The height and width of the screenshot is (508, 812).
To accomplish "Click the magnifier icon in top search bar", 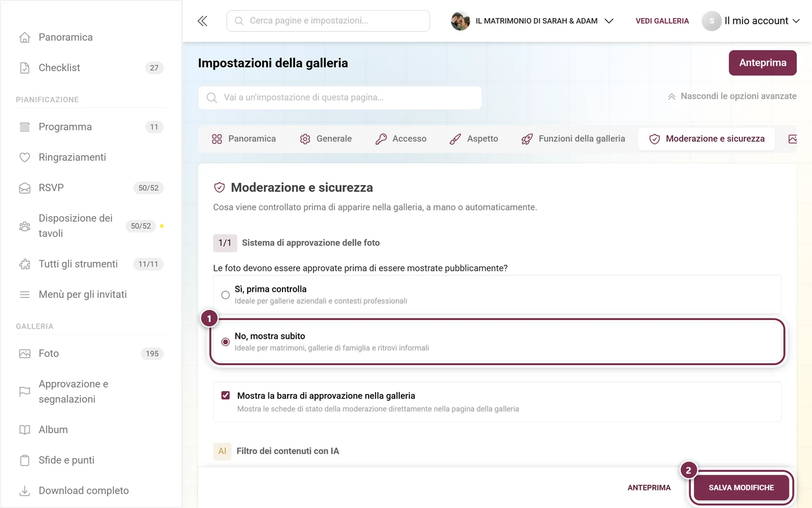I will (x=239, y=21).
